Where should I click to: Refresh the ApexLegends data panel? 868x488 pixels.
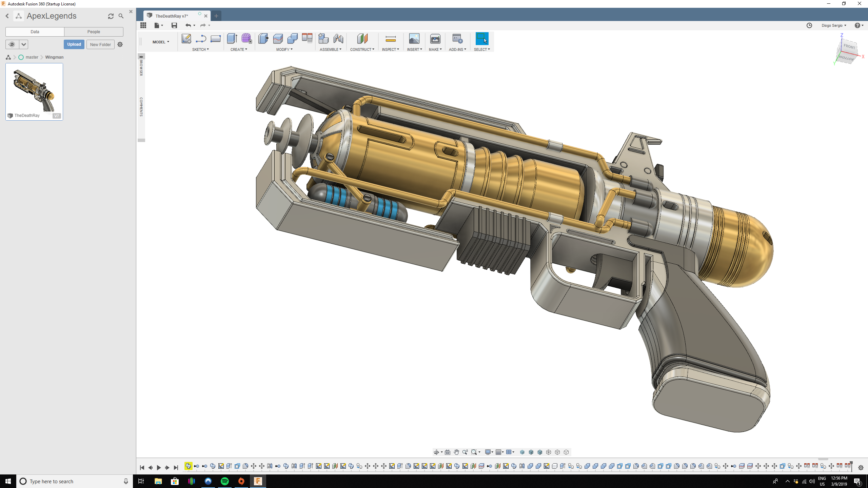[111, 16]
